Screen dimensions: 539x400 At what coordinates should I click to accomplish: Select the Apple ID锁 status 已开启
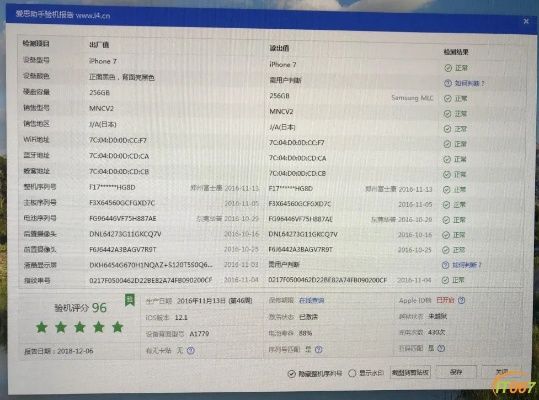(445, 300)
